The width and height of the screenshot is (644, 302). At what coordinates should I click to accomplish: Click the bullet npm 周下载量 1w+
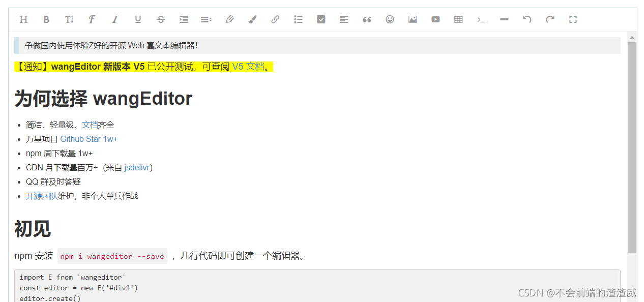(60, 153)
